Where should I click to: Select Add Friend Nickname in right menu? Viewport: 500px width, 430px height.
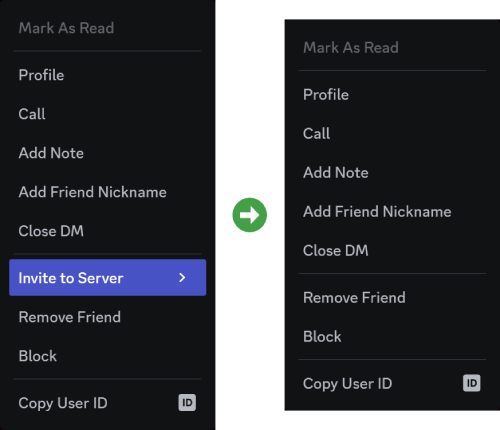[392, 212]
